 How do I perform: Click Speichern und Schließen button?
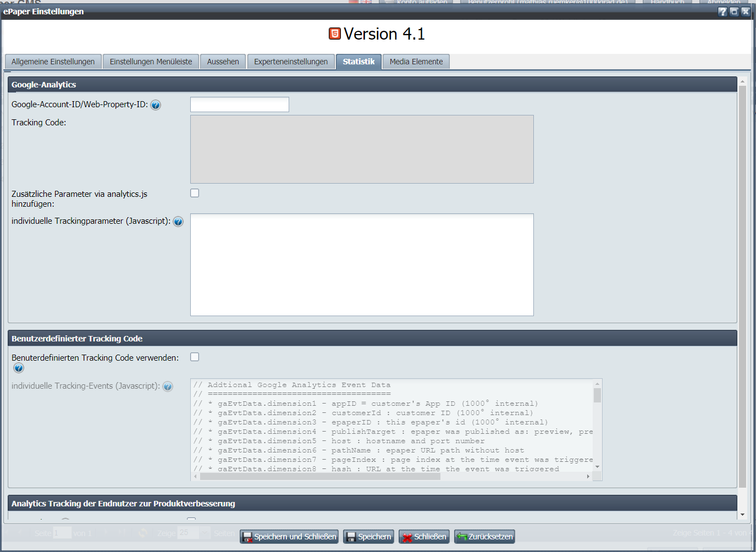(x=289, y=537)
